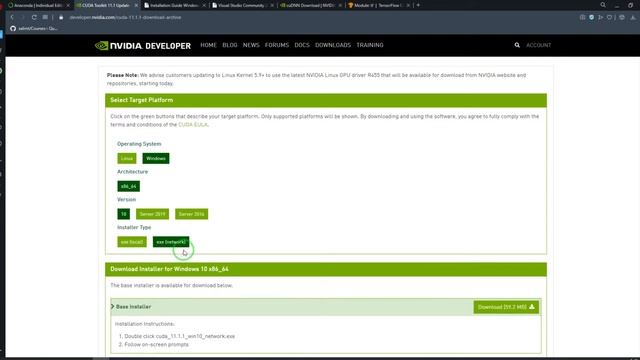This screenshot has width=640, height=360.
Task: Choose Windows version 10
Action: (124, 214)
